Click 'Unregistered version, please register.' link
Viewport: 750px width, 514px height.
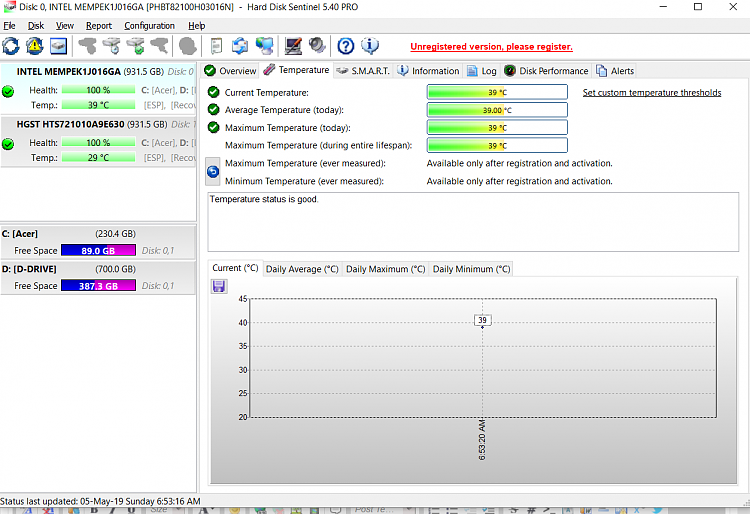tap(491, 46)
